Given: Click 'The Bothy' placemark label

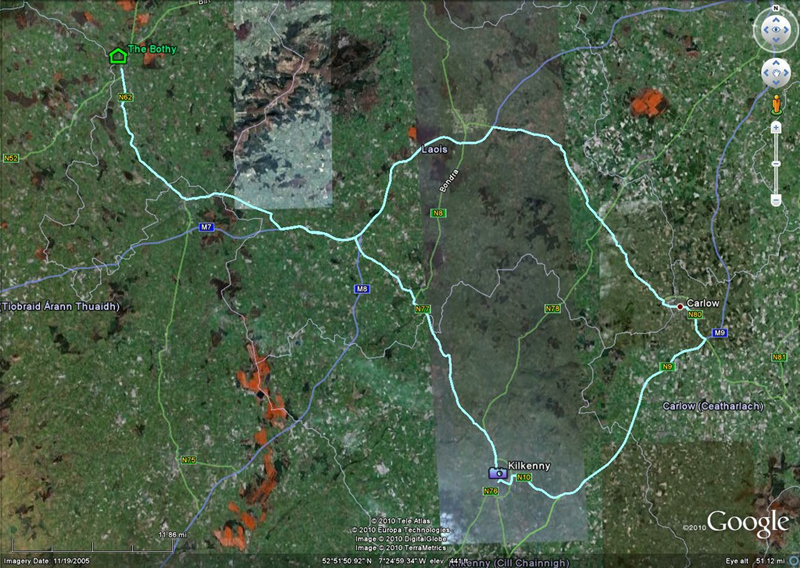Looking at the screenshot, I should 152,49.
